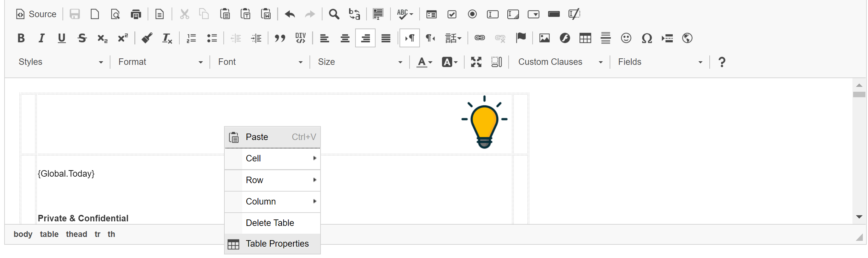Toggle italic formatting
Viewport: 868px width, 258px height.
click(41, 38)
